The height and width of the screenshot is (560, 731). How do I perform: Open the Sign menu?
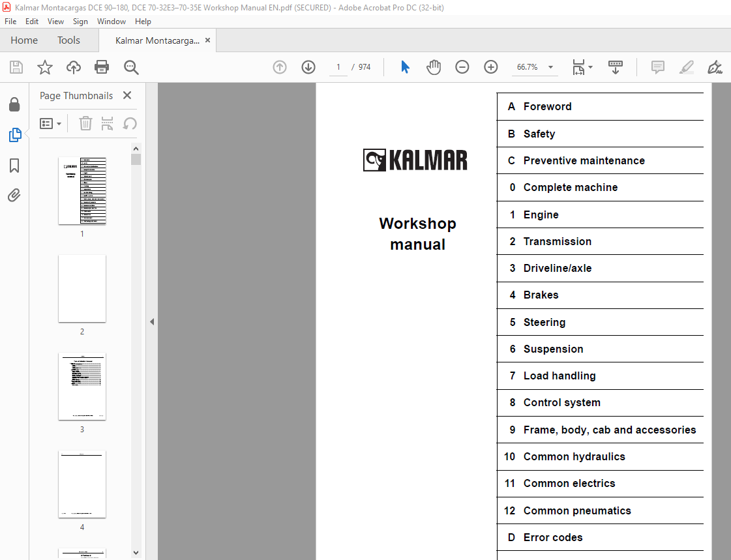point(80,22)
